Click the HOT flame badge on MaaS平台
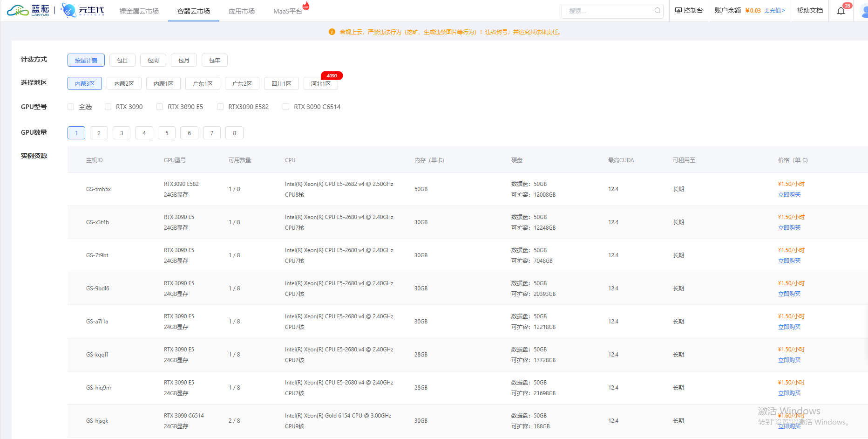Image resolution: width=868 pixels, height=439 pixels. (306, 6)
